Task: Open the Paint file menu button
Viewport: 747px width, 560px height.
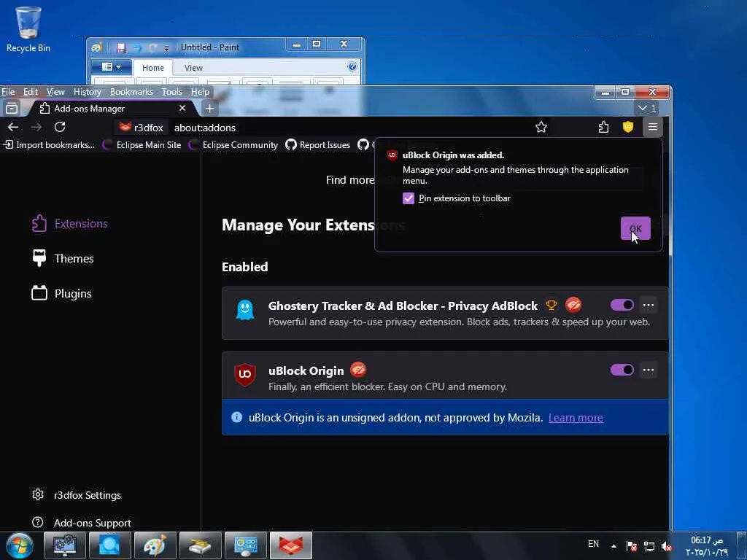Action: (111, 67)
